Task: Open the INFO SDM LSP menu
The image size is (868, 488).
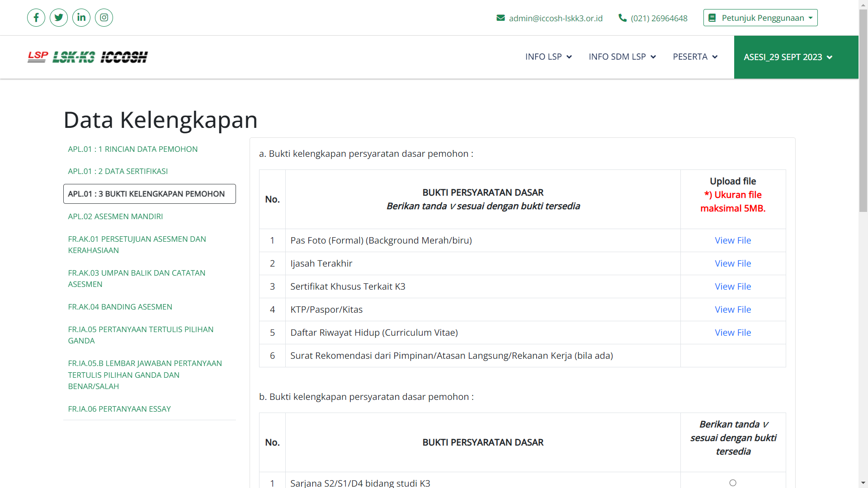Action: click(x=622, y=57)
